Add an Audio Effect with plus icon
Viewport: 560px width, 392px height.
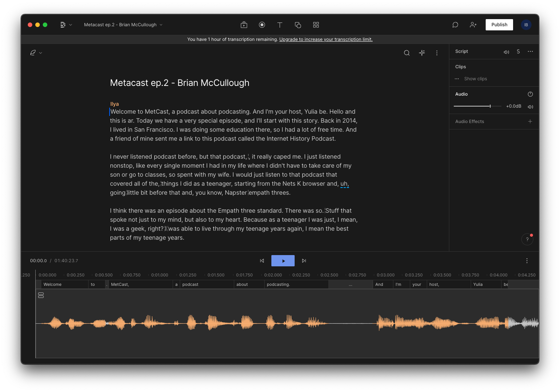pos(530,122)
